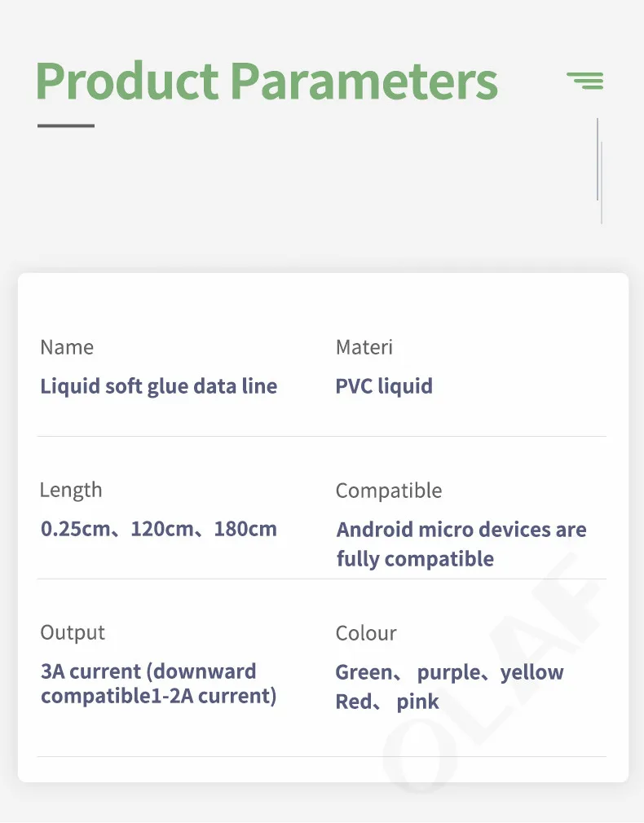644x823 pixels.
Task: Click the Green, purple, yellow colour text
Action: [449, 672]
